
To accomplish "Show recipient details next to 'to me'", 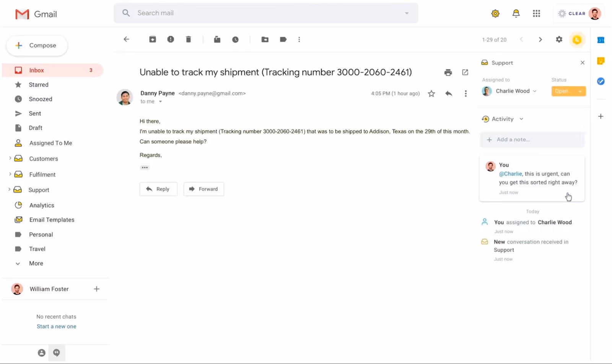I will (x=161, y=102).
